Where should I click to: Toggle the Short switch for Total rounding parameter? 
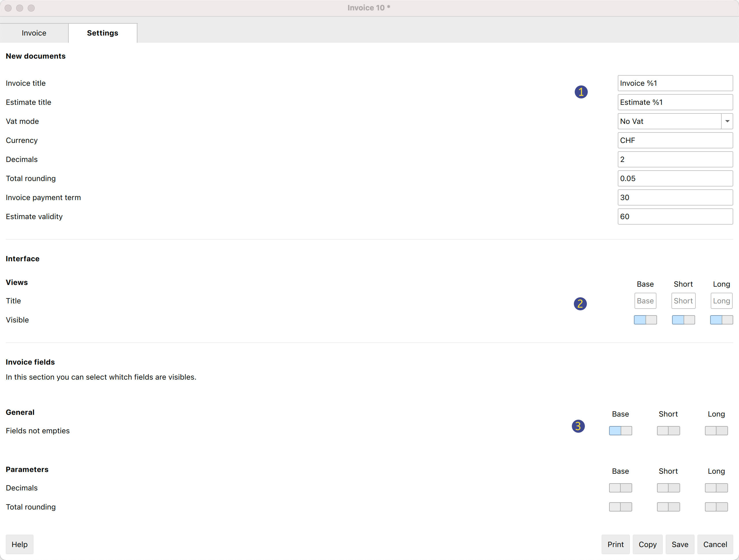pyautogui.click(x=668, y=507)
